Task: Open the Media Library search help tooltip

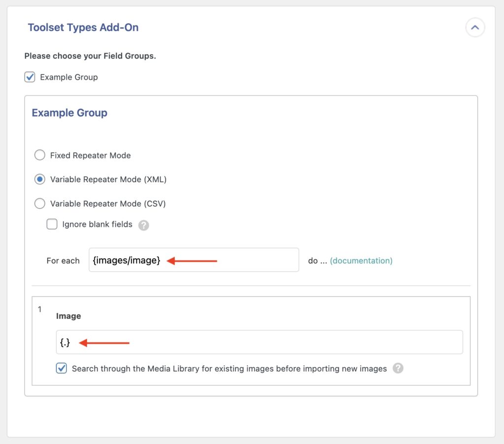Action: click(x=399, y=368)
